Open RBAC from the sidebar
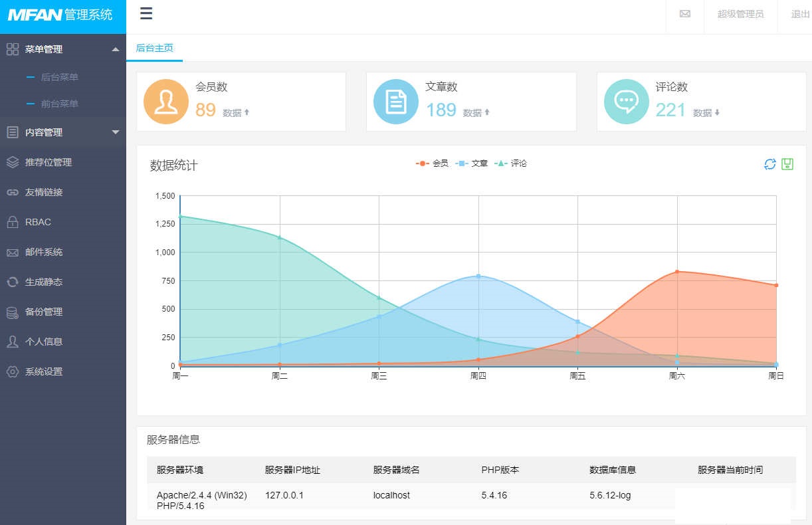This screenshot has width=812, height=525. 38,222
